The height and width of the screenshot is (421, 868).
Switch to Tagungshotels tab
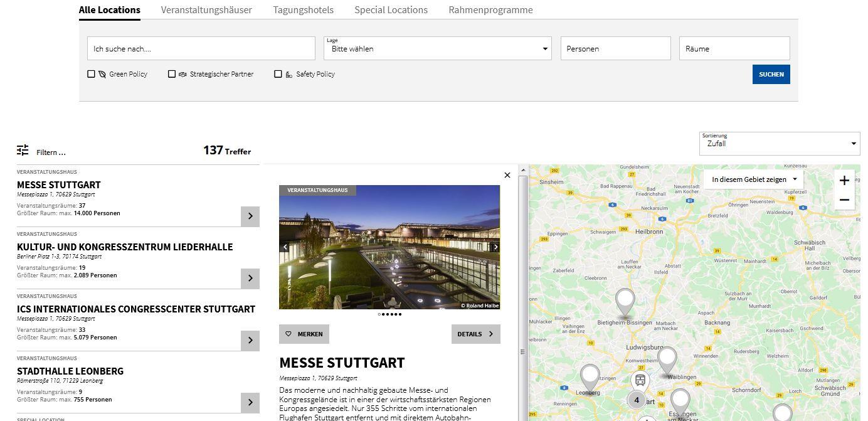(304, 10)
